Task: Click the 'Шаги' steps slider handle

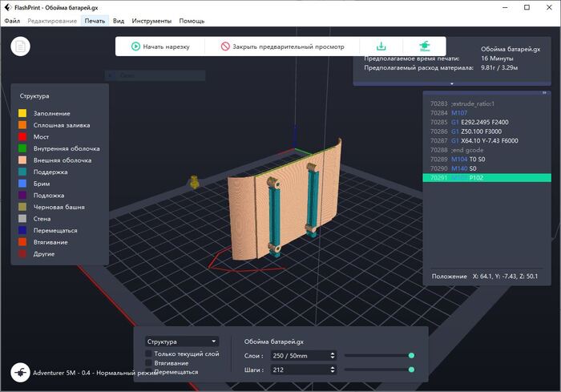Action: coord(411,370)
